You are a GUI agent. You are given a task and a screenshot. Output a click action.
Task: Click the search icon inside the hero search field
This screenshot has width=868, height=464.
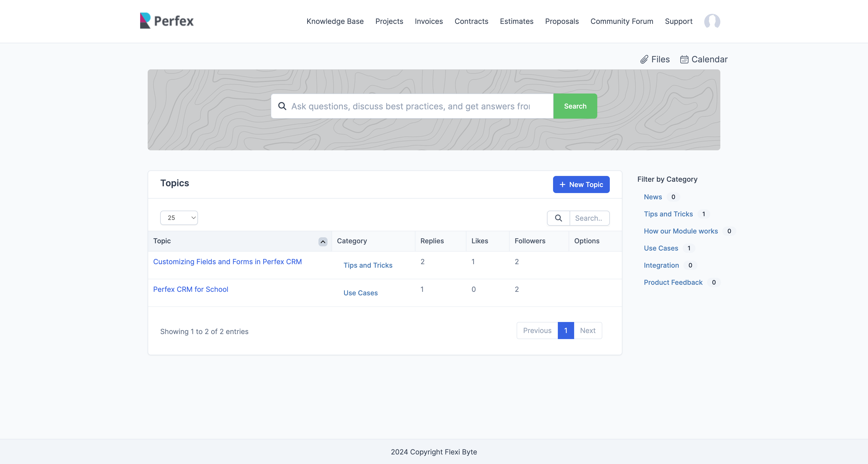coord(282,106)
